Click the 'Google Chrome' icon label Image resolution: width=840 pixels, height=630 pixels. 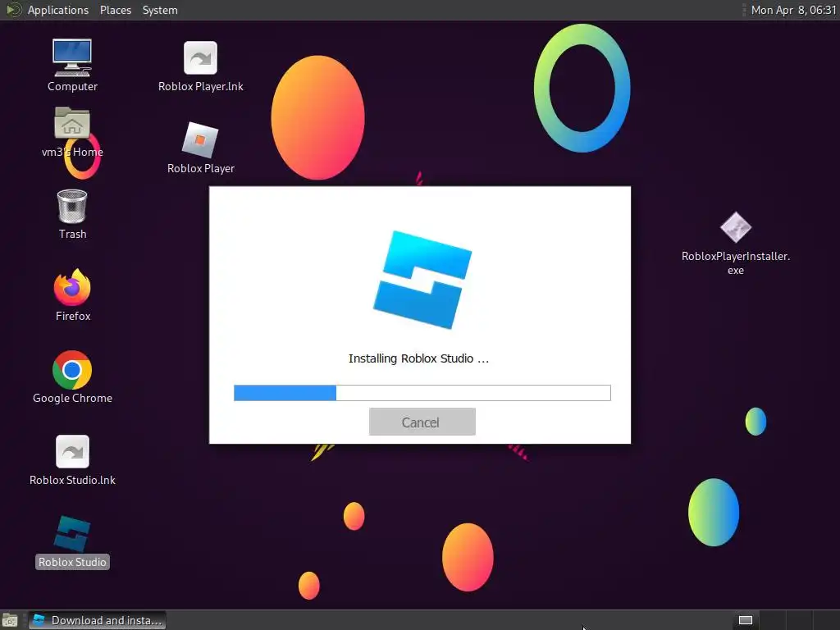72,398
